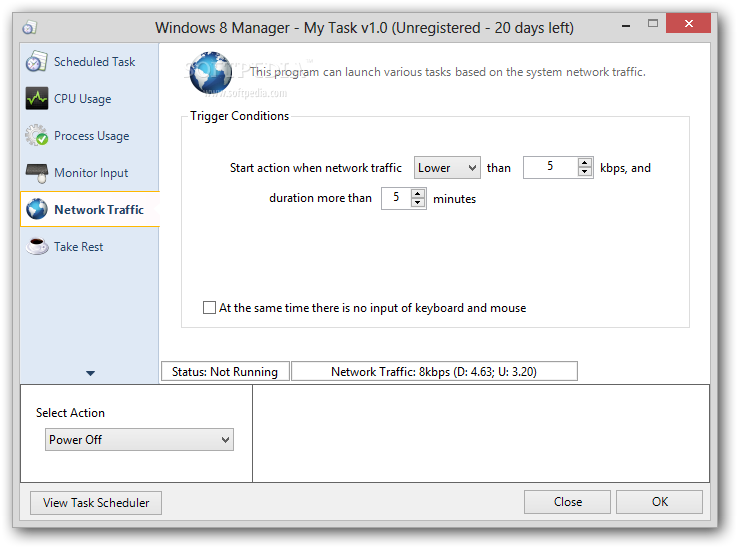Confirm with the OK button
This screenshot has width=738, height=548.
(x=659, y=502)
